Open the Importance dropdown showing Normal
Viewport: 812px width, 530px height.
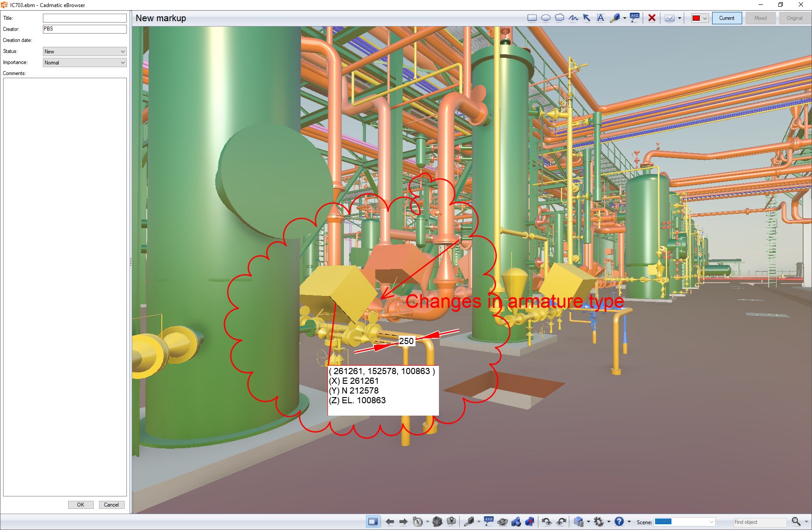pos(84,63)
